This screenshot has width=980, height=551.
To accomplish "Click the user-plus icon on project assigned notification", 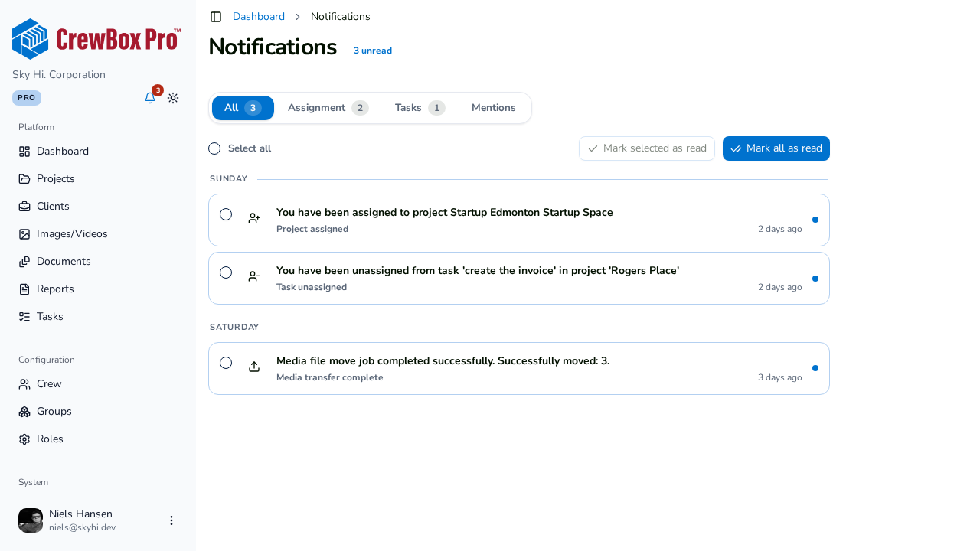I will coord(254,218).
